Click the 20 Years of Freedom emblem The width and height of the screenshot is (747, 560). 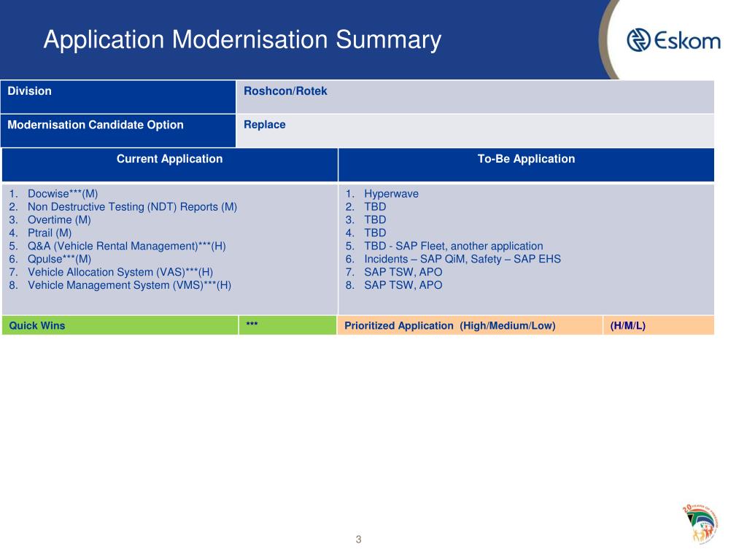pos(700,524)
